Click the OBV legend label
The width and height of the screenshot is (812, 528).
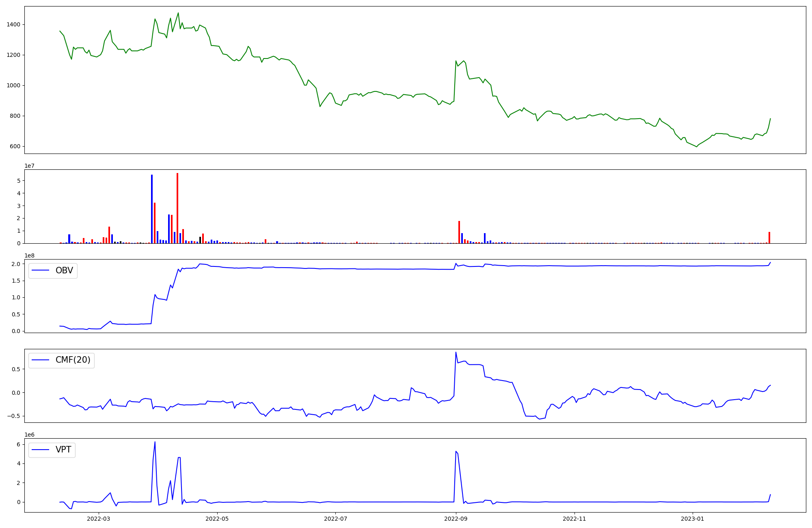click(64, 270)
